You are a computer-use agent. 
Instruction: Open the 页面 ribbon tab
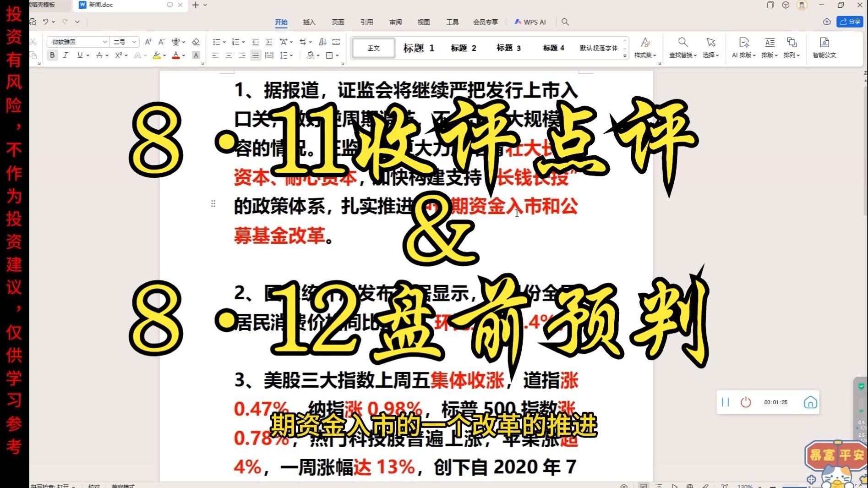[x=338, y=22]
